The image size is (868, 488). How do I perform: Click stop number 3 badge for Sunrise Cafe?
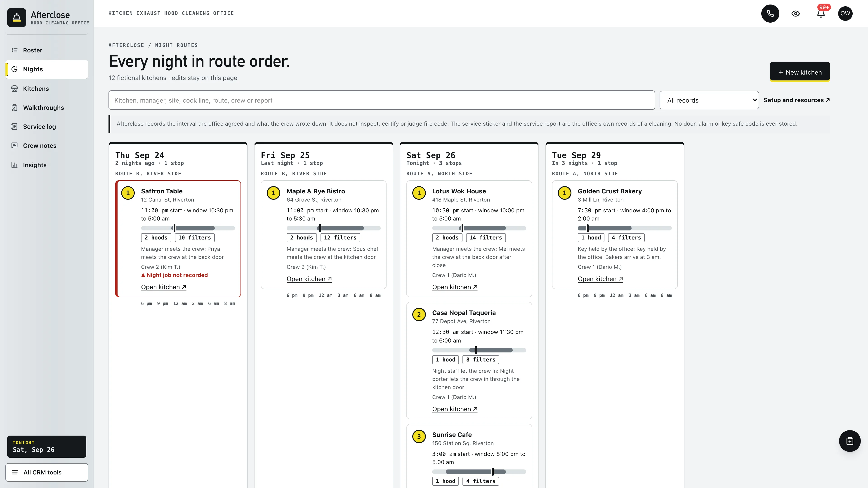tap(419, 436)
